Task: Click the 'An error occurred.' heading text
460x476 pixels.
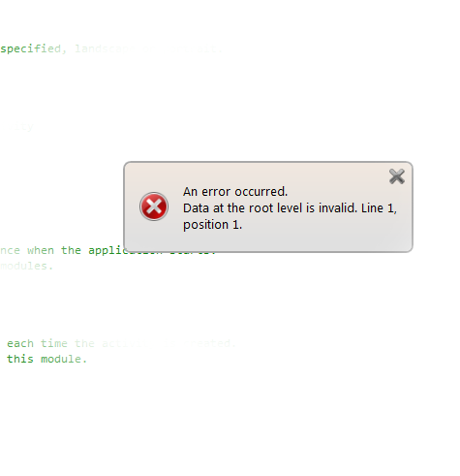Action: point(235,192)
